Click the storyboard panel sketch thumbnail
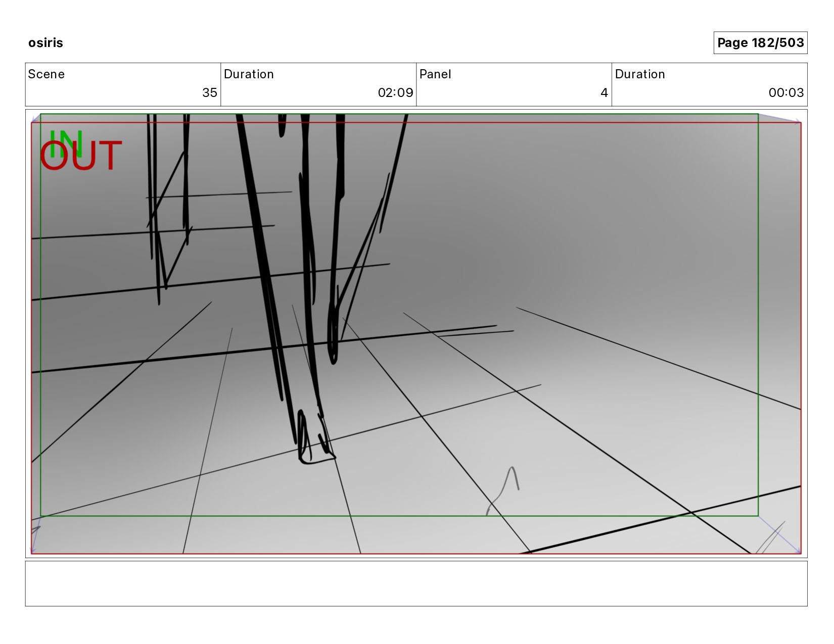The height and width of the screenshot is (644, 834). coord(416,333)
